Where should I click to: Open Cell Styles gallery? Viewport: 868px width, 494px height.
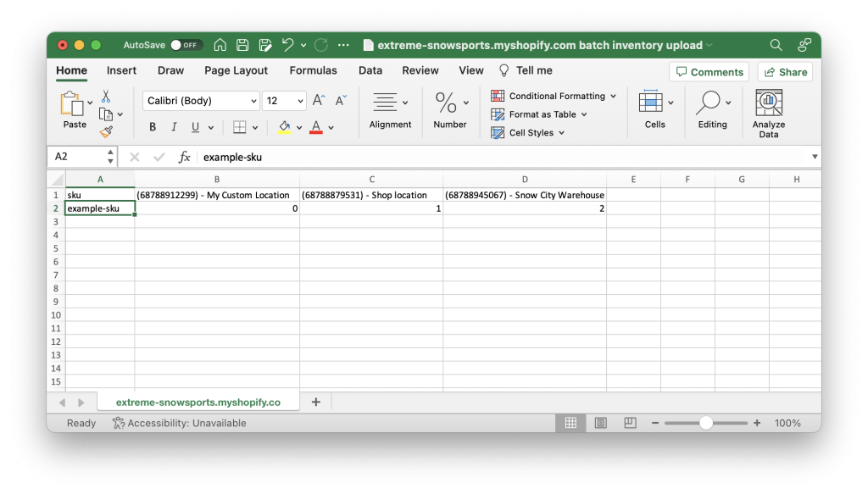527,132
